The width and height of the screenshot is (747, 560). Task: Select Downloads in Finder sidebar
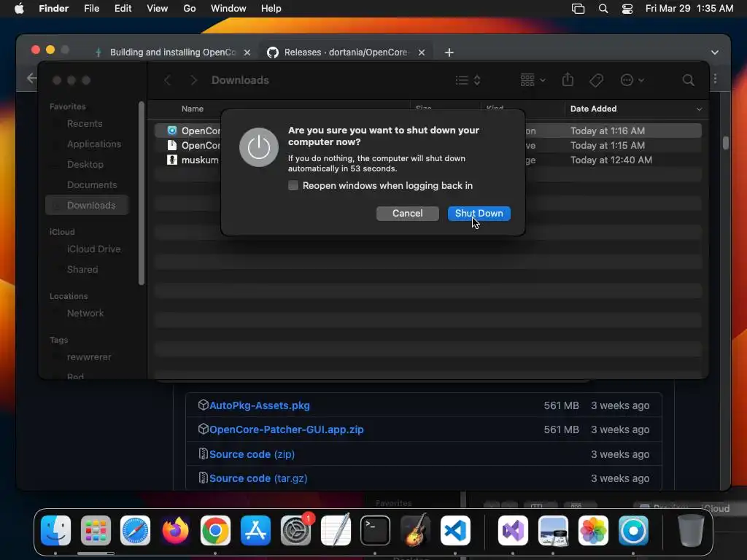coord(88,205)
